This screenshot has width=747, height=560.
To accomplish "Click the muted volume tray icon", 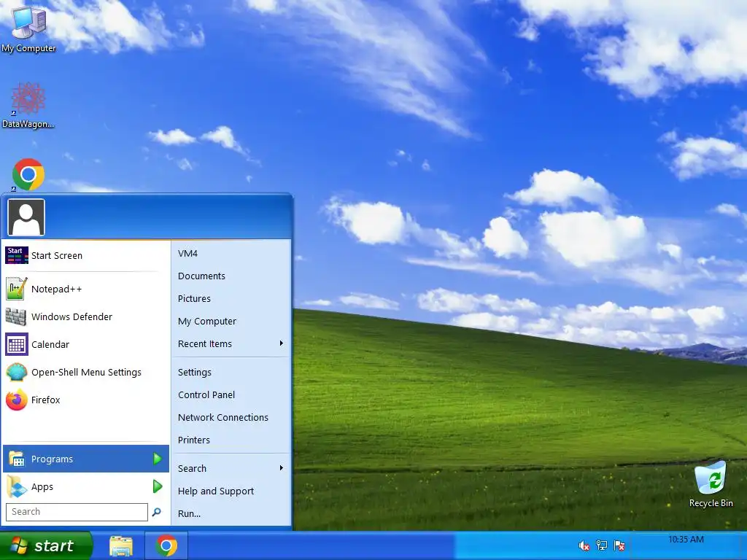I will [x=584, y=545].
